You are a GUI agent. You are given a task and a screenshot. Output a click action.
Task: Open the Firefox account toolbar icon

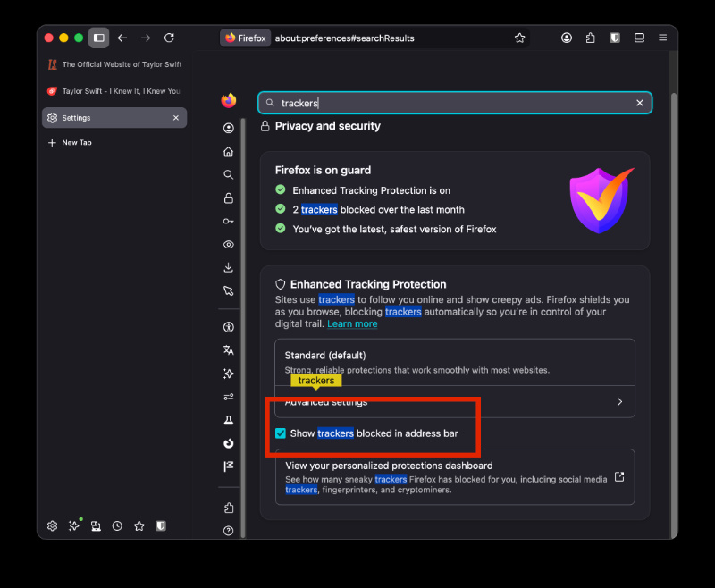click(567, 38)
